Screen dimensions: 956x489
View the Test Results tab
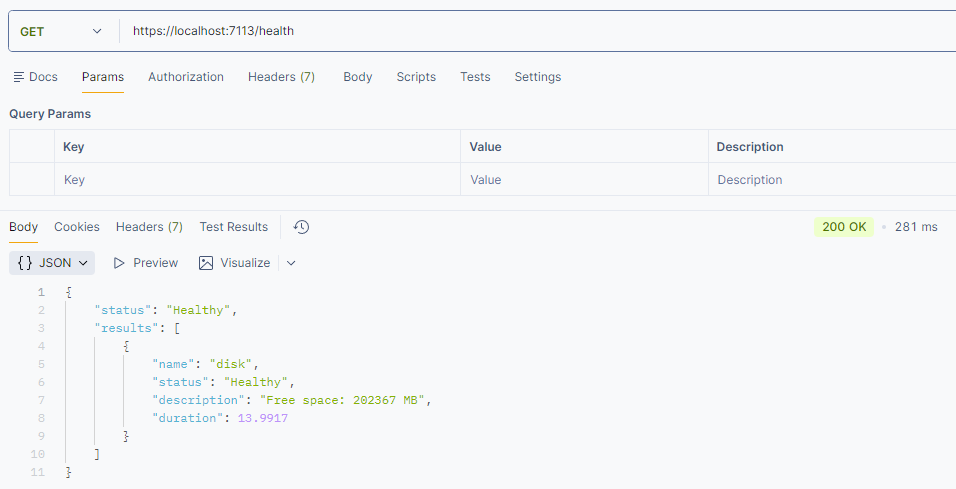point(234,227)
